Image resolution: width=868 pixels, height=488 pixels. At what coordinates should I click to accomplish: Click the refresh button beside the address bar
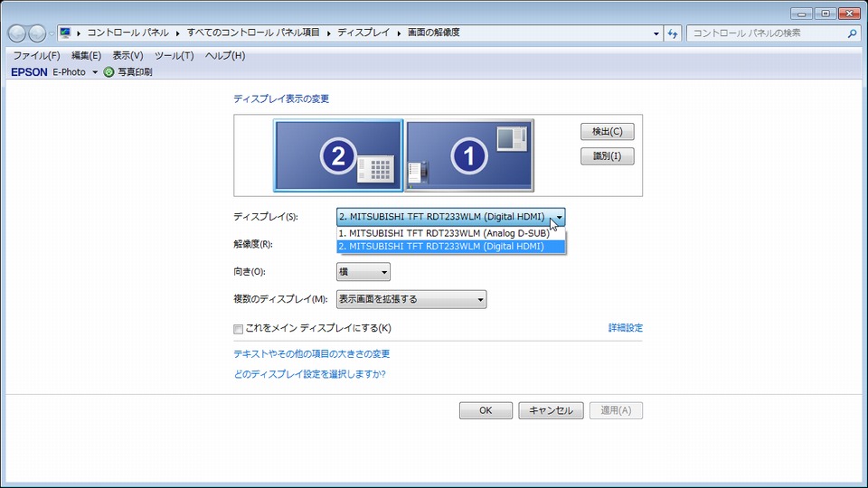673,33
